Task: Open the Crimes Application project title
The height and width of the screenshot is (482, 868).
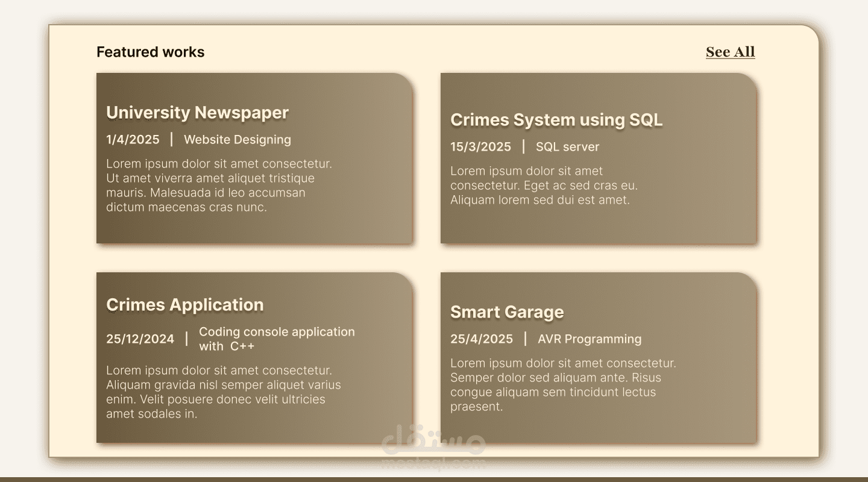Action: [185, 305]
